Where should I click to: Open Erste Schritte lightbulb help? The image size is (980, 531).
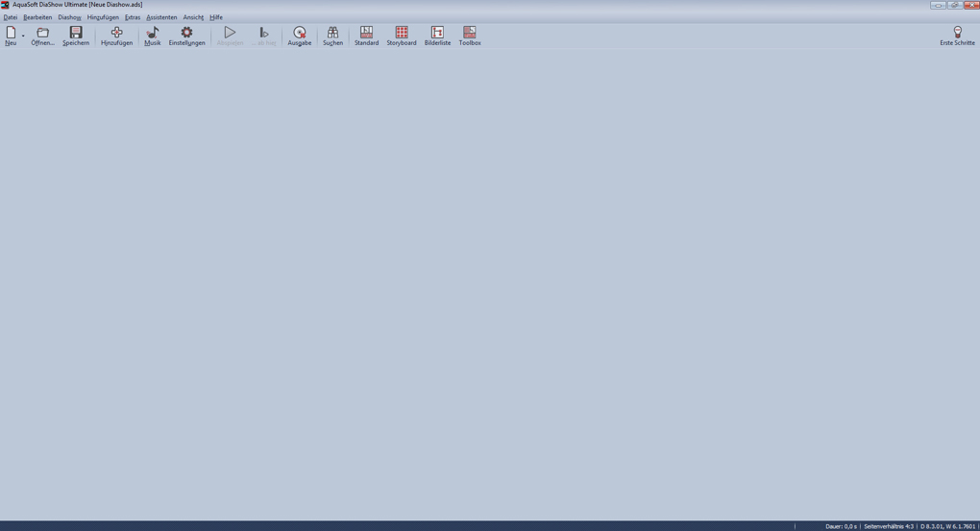pyautogui.click(x=957, y=34)
